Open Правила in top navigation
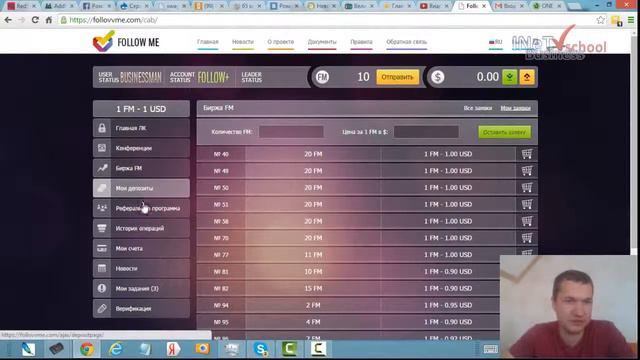Screen dimensions: 640x360 pyautogui.click(x=361, y=42)
